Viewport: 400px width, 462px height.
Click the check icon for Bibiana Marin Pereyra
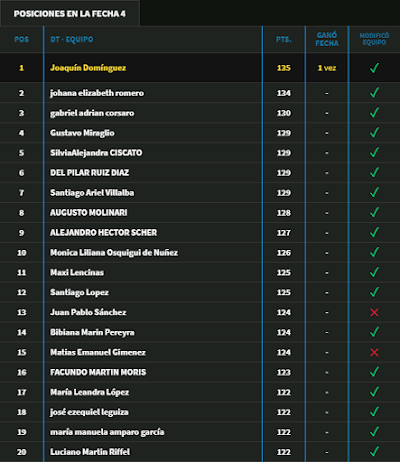click(x=374, y=332)
